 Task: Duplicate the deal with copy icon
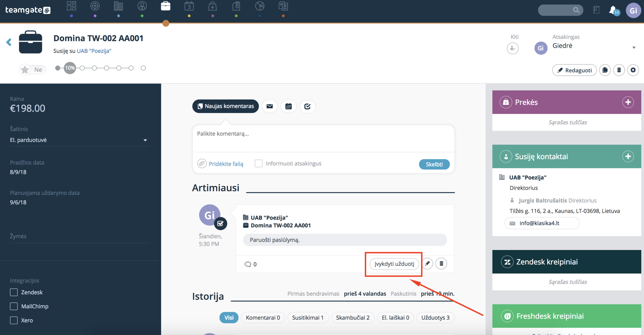[x=605, y=70]
